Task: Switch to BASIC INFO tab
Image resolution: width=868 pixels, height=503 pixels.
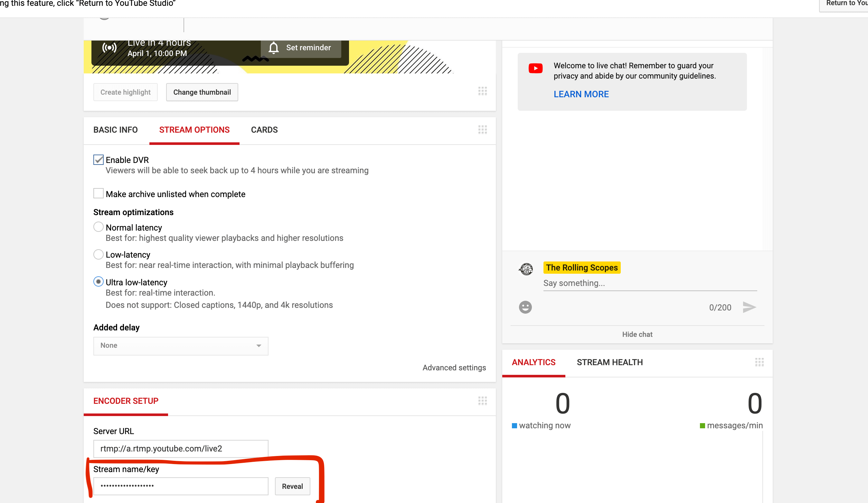Action: 115,130
